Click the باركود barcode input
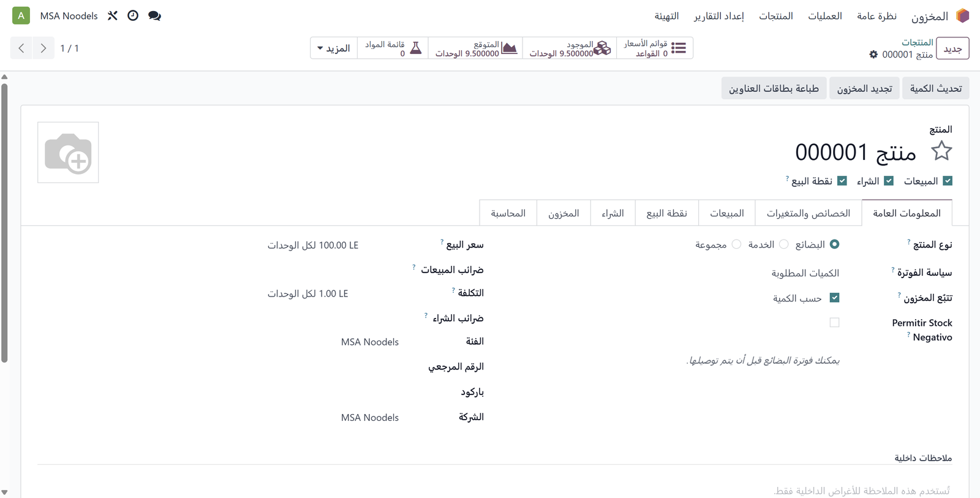980x498 pixels. click(333, 392)
